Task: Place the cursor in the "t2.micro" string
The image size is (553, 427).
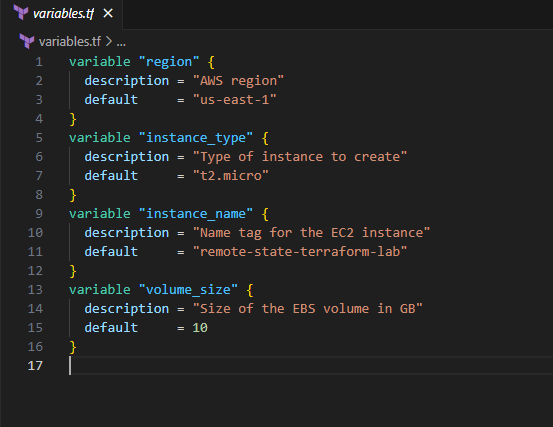Action: (231, 176)
